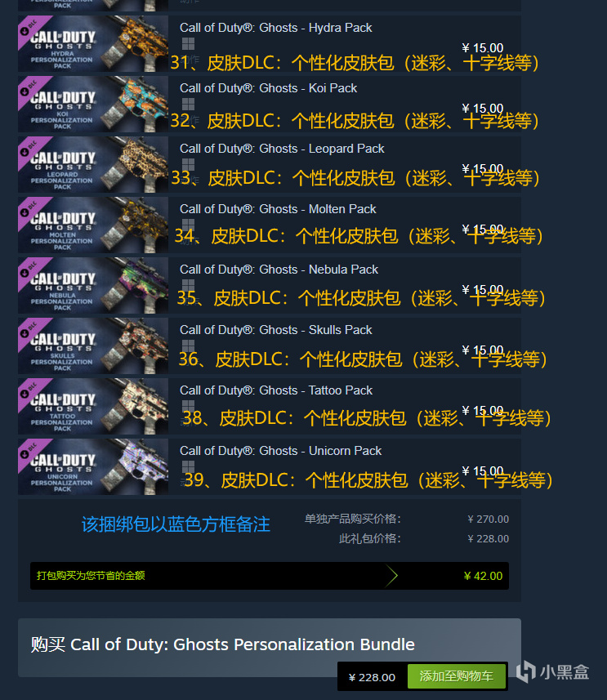This screenshot has height=700, width=607.
Task: Open the Hydra Personalization Pack thumbnail
Action: pyautogui.click(x=93, y=44)
